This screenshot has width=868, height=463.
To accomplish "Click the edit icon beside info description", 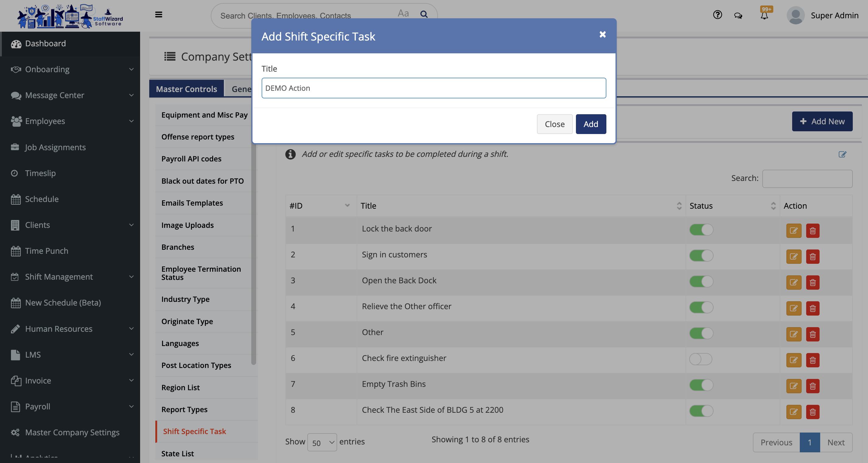I will pyautogui.click(x=842, y=154).
